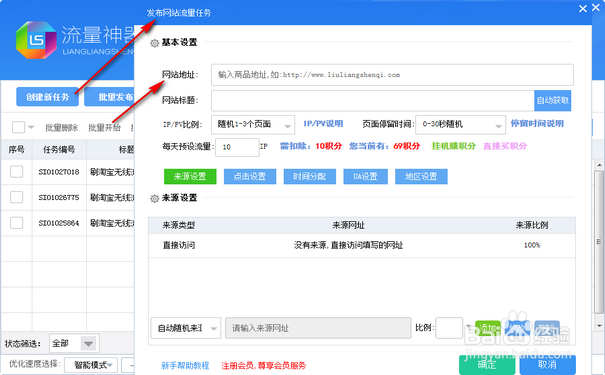
Task: Click 来源类型 column header
Action: tap(179, 225)
